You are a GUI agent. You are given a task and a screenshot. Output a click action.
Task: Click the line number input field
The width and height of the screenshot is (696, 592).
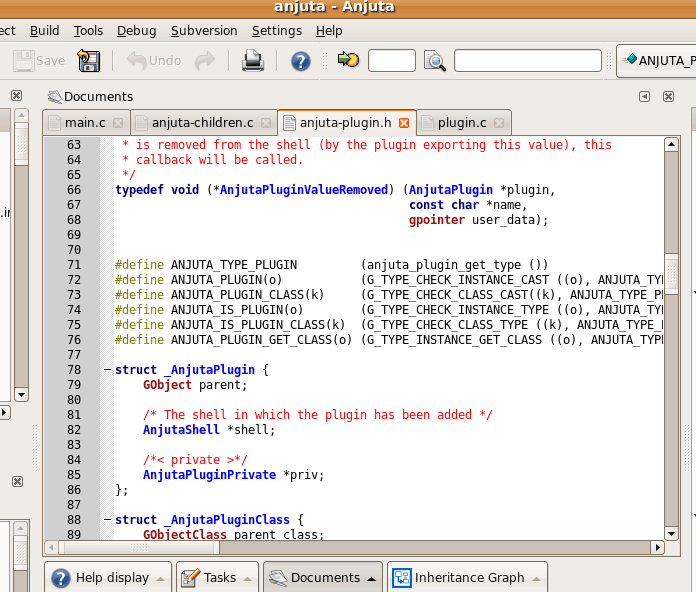click(x=391, y=61)
